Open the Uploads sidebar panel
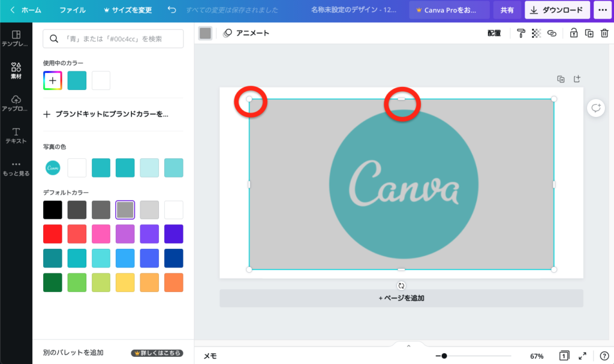This screenshot has height=364, width=614. coord(16,103)
